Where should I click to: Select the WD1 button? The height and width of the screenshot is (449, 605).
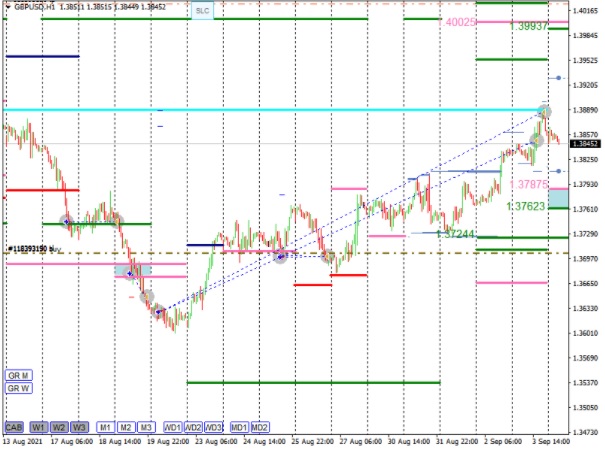tap(172, 427)
